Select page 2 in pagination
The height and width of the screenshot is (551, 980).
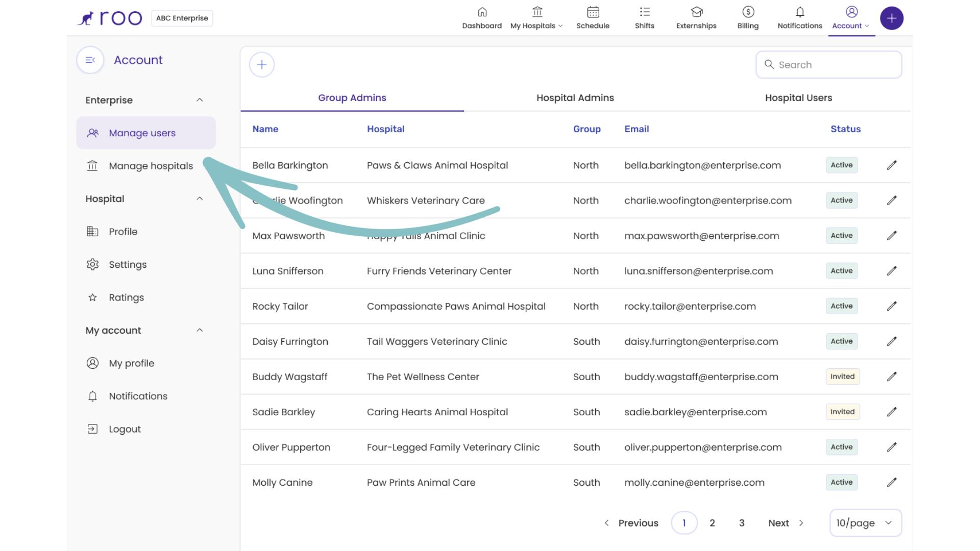(x=713, y=523)
